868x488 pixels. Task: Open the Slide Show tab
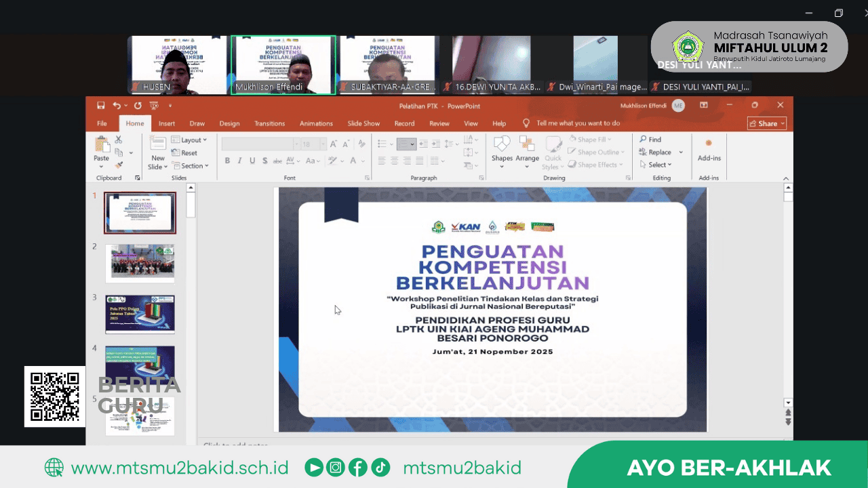tap(363, 123)
